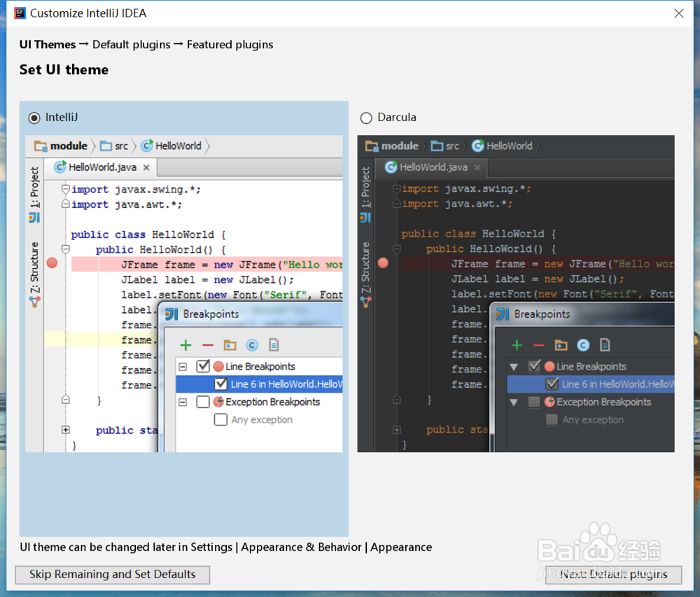
Task: Click project tool window icon in light sidebar
Action: (34, 218)
